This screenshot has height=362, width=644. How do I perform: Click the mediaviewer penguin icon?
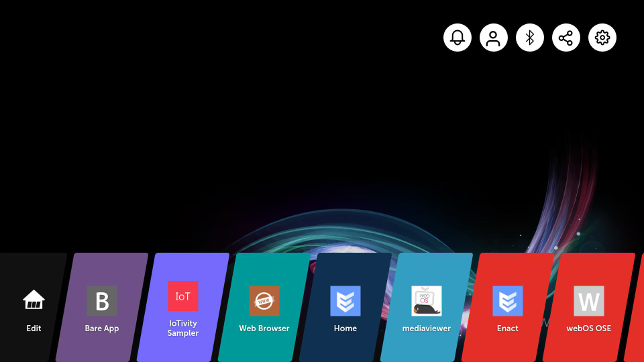pyautogui.click(x=427, y=301)
